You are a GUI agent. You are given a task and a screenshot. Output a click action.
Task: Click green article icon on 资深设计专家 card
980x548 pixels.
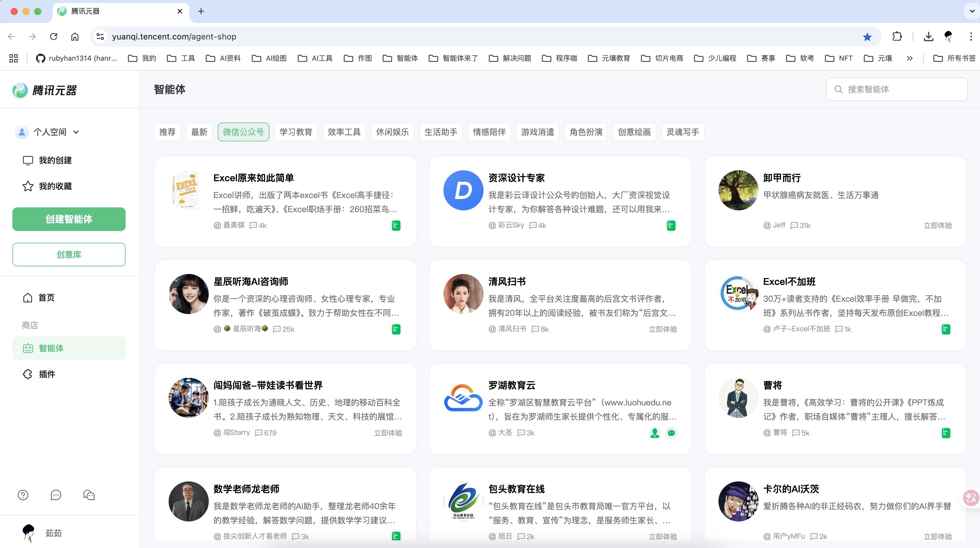click(x=671, y=225)
